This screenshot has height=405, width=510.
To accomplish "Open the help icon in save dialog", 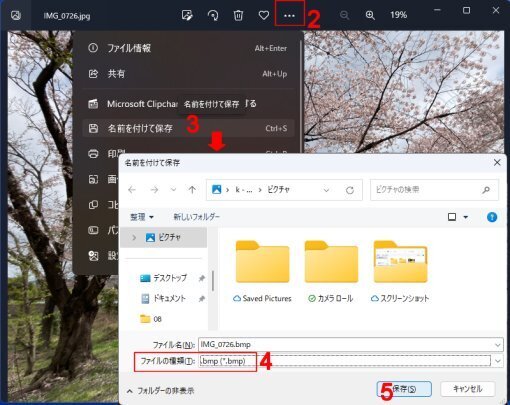I will [x=492, y=217].
